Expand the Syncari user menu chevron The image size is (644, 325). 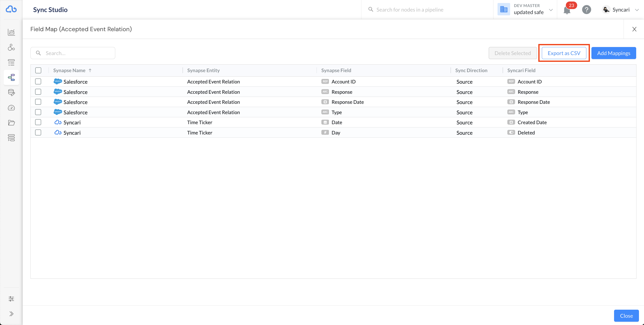(x=637, y=10)
